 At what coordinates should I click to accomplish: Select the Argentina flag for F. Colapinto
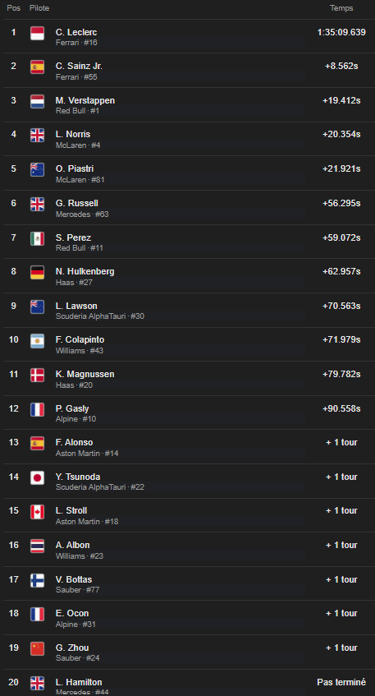37,341
